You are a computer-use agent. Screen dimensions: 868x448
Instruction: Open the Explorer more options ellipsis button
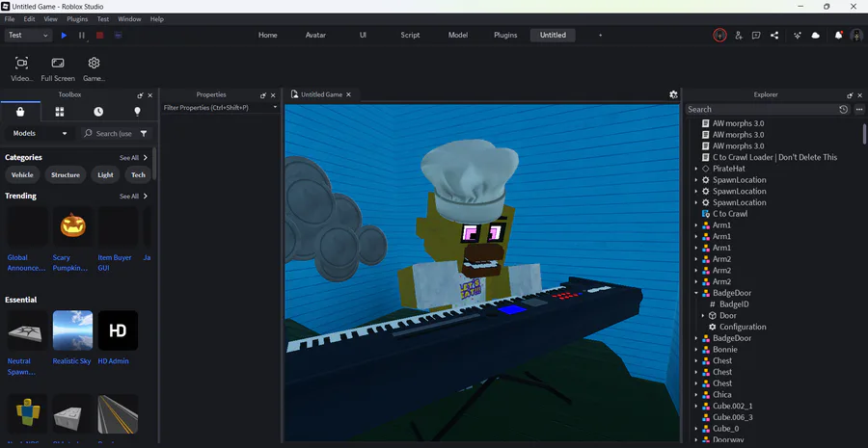(859, 110)
